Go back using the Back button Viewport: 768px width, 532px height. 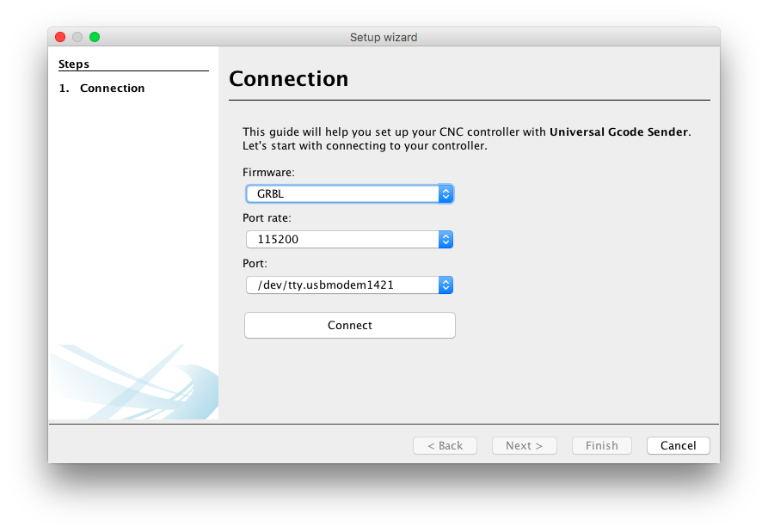(x=445, y=445)
